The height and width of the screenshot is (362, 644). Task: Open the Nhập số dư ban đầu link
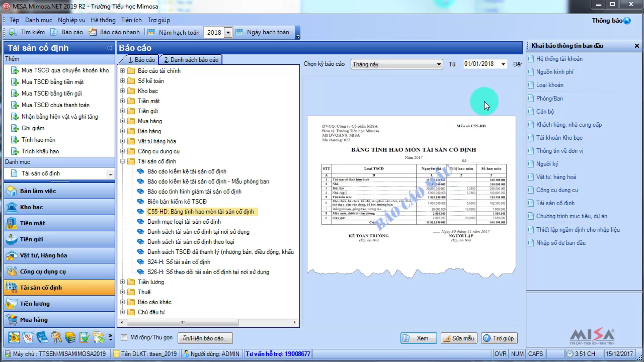click(x=561, y=243)
